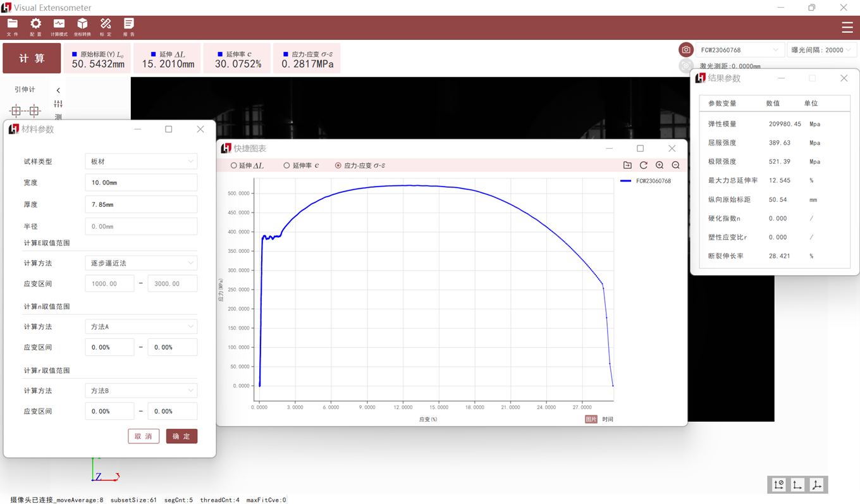Open the 坐标转换 coordinate transform cube icon

(82, 27)
